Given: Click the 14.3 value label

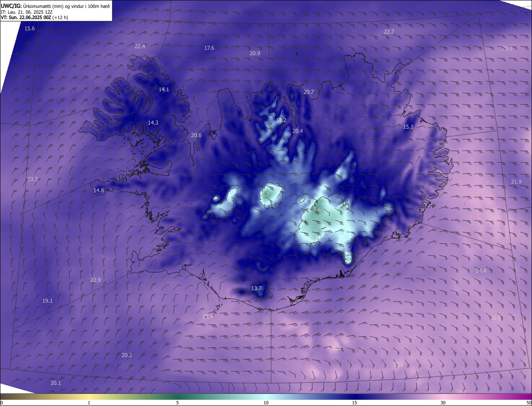Looking at the screenshot, I should pyautogui.click(x=153, y=123).
